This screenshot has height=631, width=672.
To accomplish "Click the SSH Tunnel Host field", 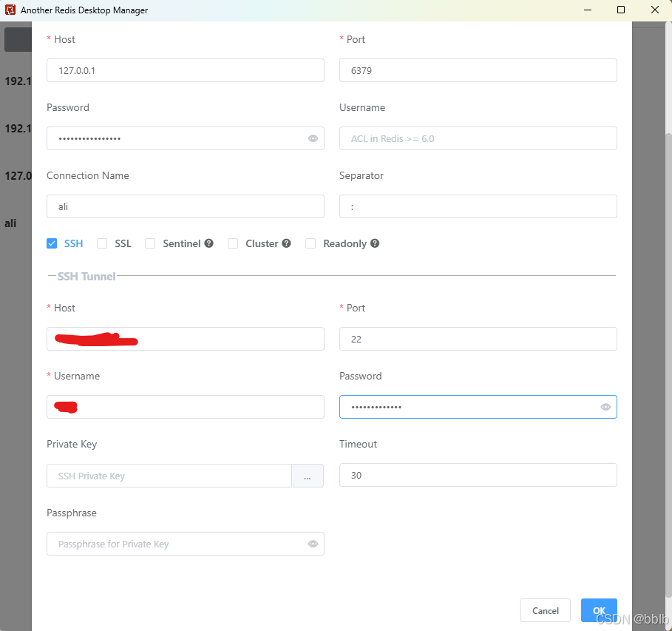I will point(185,339).
